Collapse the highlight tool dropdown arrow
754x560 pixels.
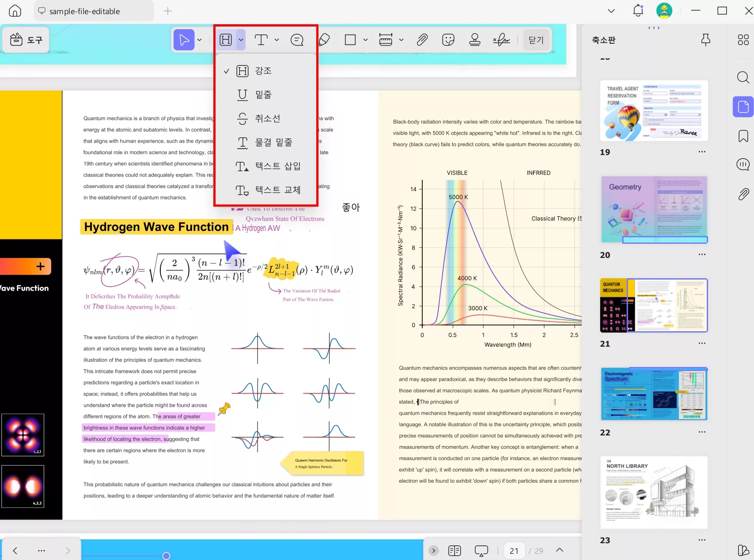(x=241, y=40)
